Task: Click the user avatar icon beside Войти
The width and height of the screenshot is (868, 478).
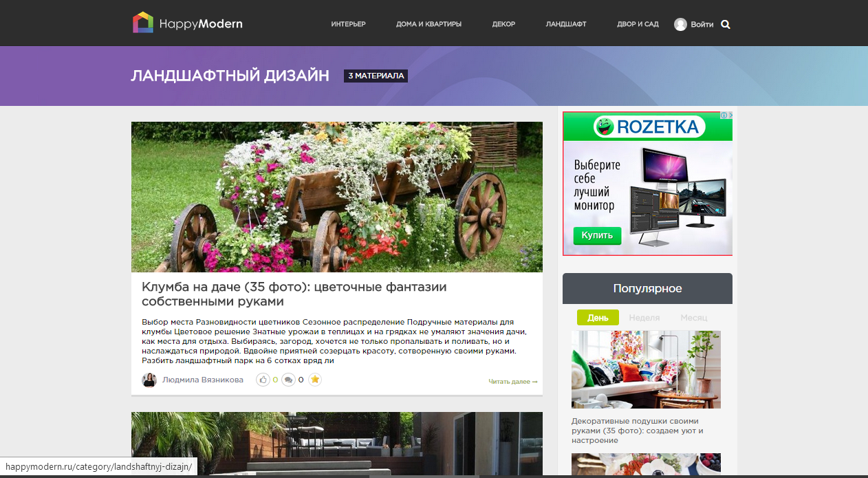Action: coord(680,25)
